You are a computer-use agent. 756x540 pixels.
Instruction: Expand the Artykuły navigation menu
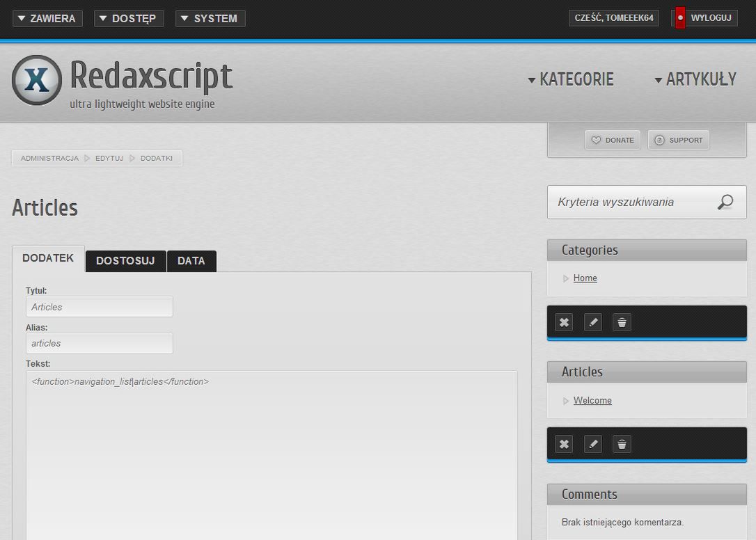point(695,79)
